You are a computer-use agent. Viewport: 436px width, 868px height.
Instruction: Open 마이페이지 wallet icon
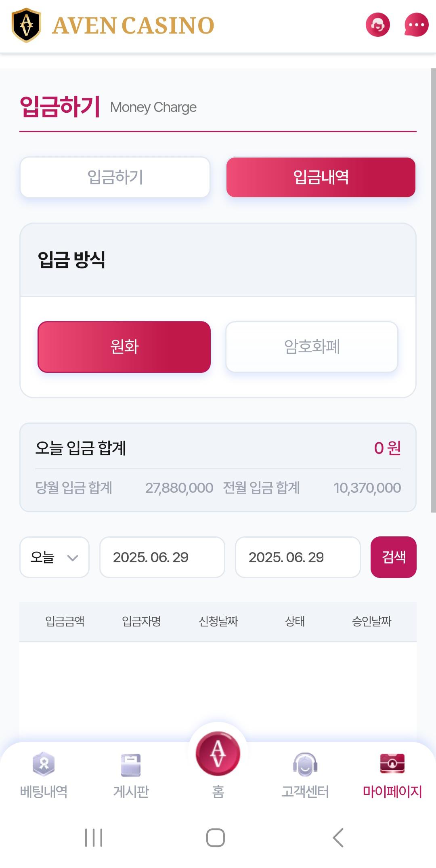pyautogui.click(x=392, y=763)
